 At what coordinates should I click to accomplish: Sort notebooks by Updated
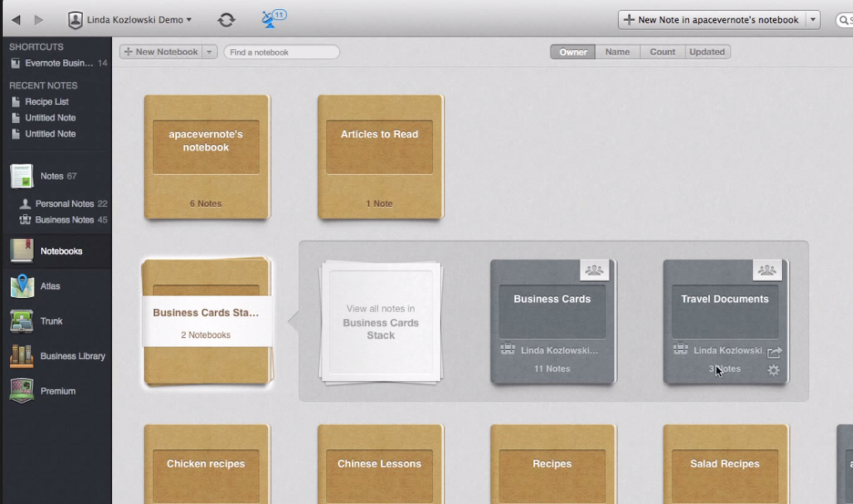tap(707, 52)
